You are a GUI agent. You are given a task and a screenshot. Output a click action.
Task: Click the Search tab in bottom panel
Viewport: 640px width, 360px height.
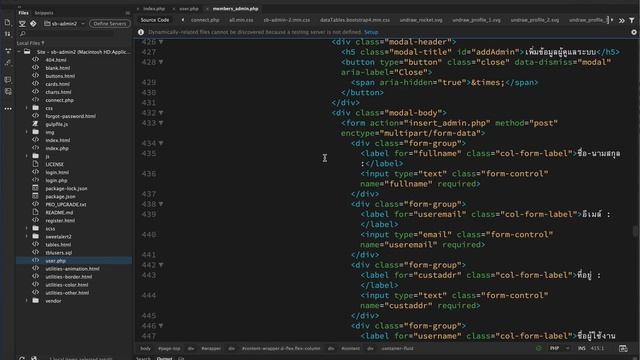click(x=143, y=358)
